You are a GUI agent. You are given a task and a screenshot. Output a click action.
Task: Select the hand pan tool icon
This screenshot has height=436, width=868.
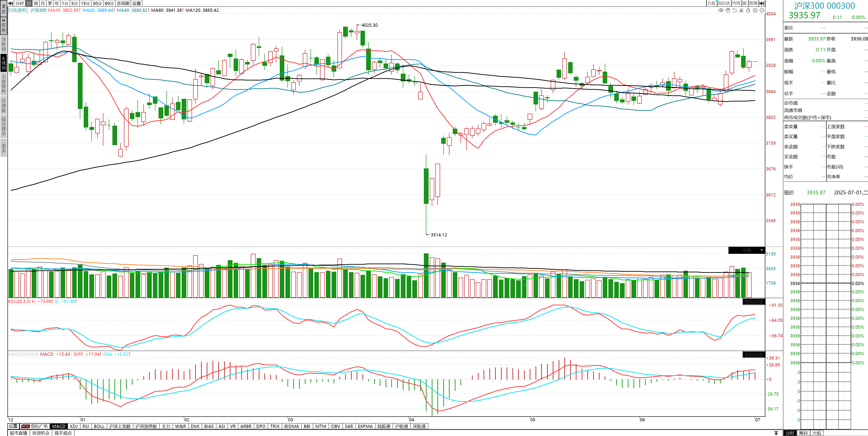[728, 10]
